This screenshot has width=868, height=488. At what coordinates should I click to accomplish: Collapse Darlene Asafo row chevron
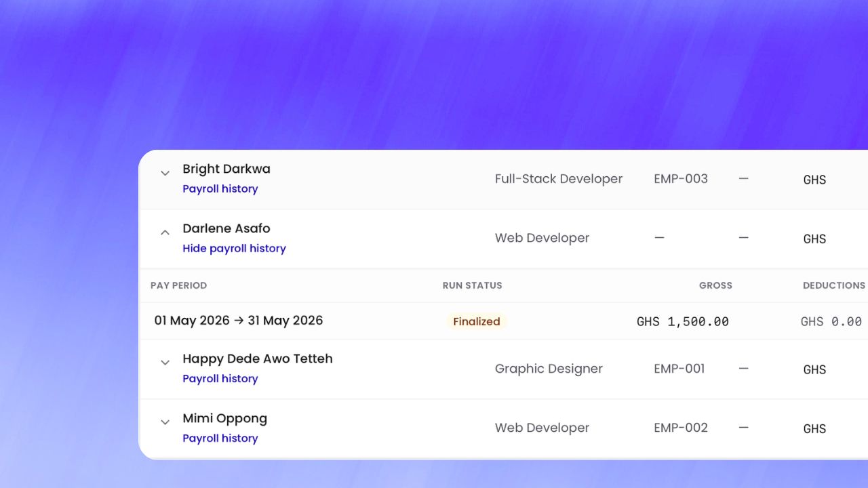[x=165, y=232]
